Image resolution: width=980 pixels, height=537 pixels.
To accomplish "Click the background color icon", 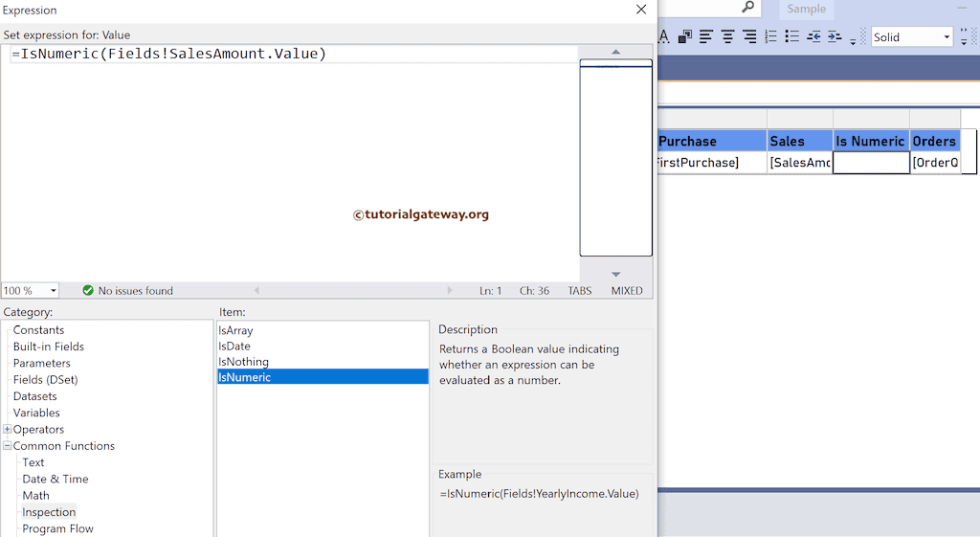I will pos(685,37).
